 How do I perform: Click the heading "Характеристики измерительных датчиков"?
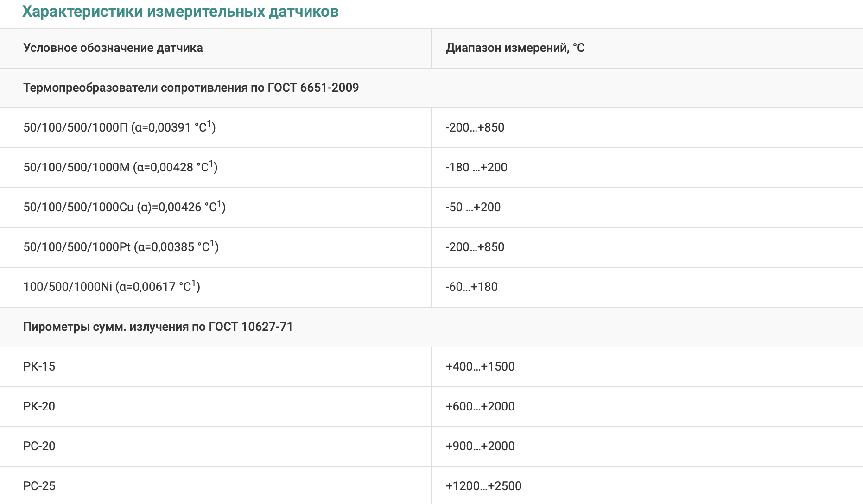pyautogui.click(x=180, y=12)
